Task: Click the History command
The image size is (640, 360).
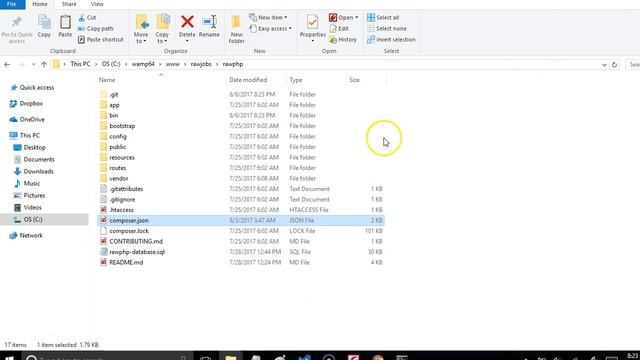Action: click(343, 40)
